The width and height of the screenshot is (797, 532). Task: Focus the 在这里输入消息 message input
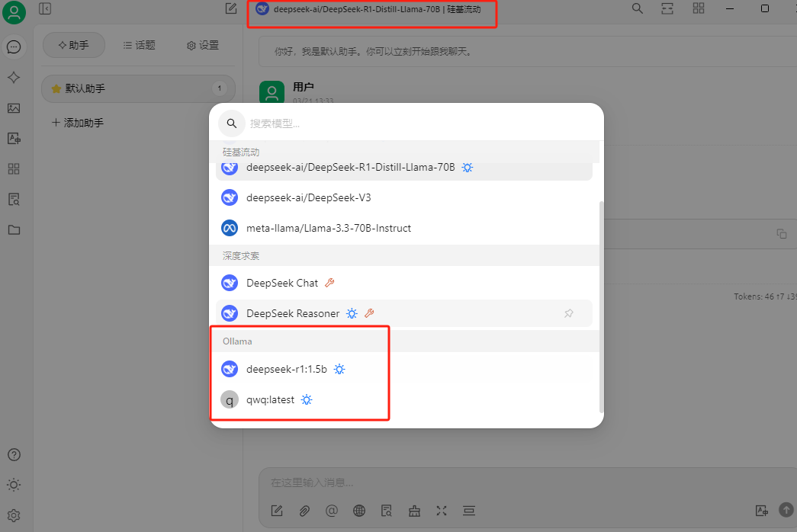pos(526,482)
